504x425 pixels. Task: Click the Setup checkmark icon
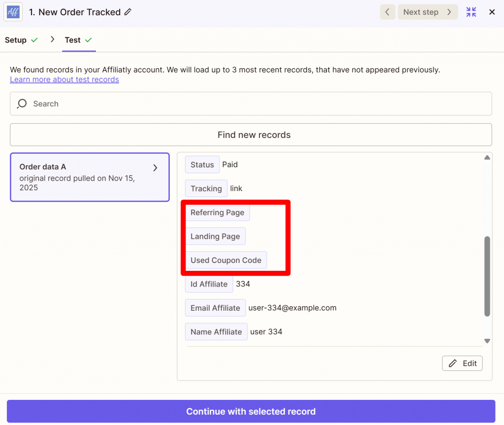[33, 40]
